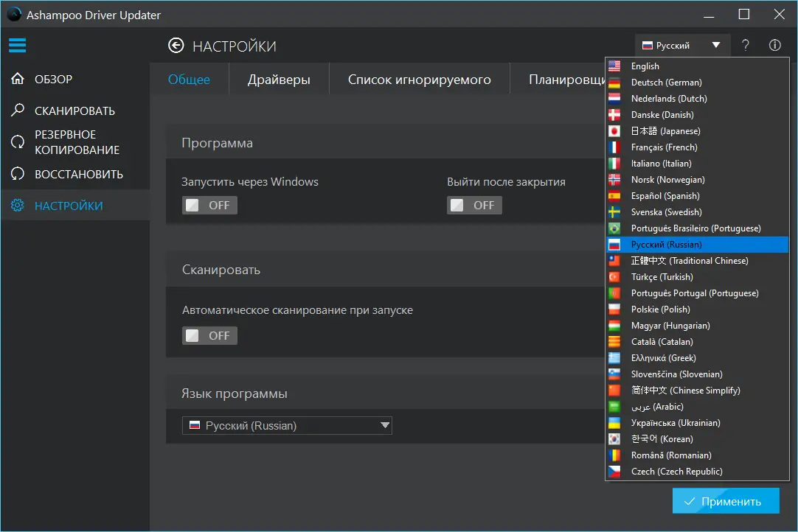This screenshot has width=798, height=532.
Task: Toggle Запустить через Windows switch
Action: click(209, 205)
